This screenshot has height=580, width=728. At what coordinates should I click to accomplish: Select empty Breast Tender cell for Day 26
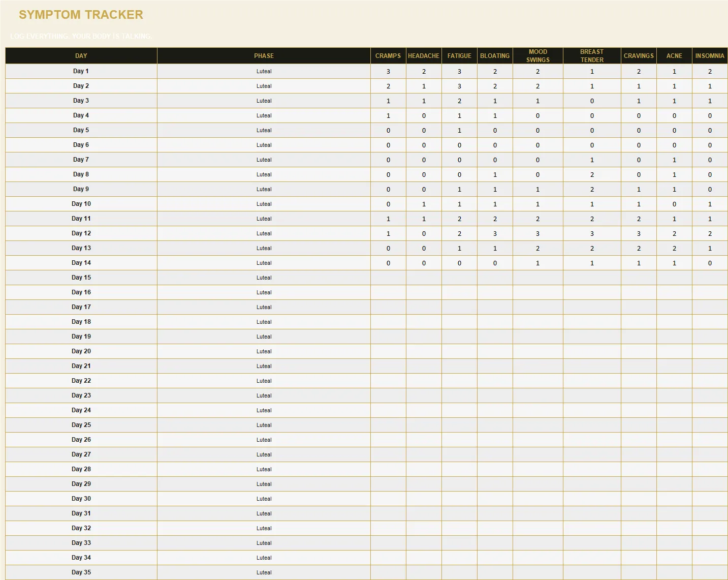592,440
